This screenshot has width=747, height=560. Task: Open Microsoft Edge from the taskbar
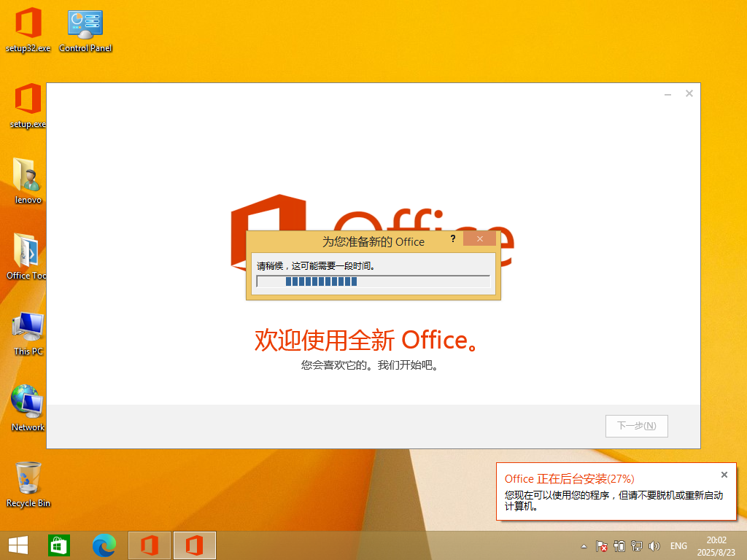coord(104,545)
